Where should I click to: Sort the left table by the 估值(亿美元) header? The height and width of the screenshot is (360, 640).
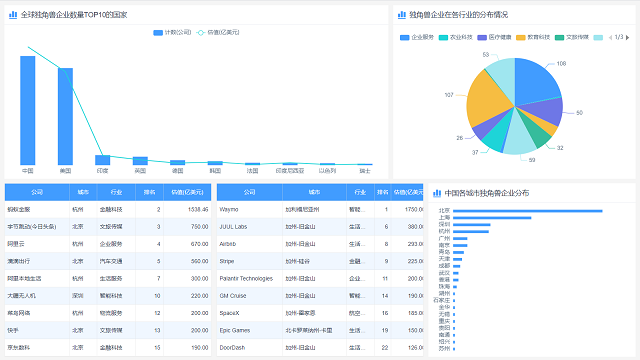(x=187, y=192)
